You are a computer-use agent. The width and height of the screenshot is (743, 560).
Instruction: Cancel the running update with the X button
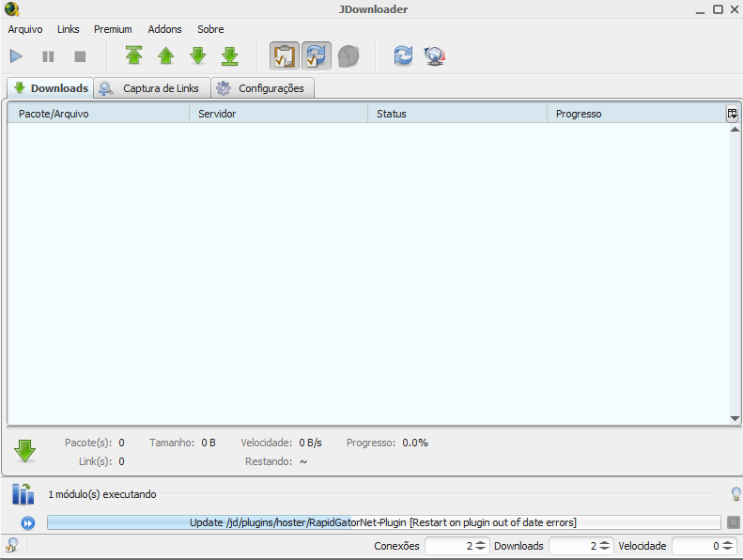tap(734, 522)
